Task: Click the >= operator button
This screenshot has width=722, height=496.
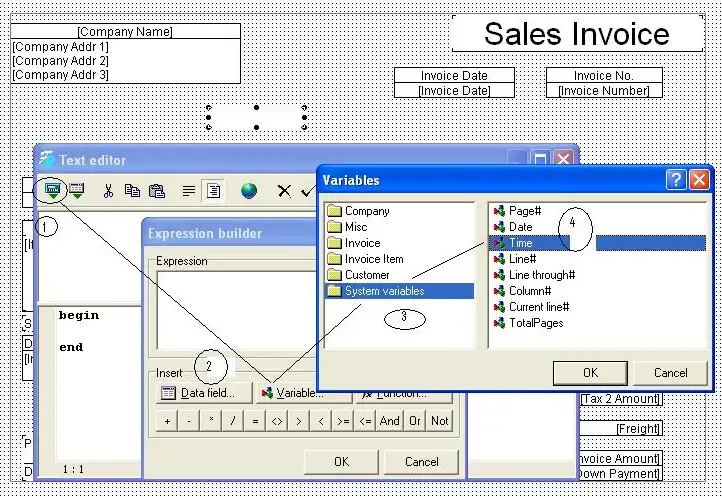Action: coord(343,421)
